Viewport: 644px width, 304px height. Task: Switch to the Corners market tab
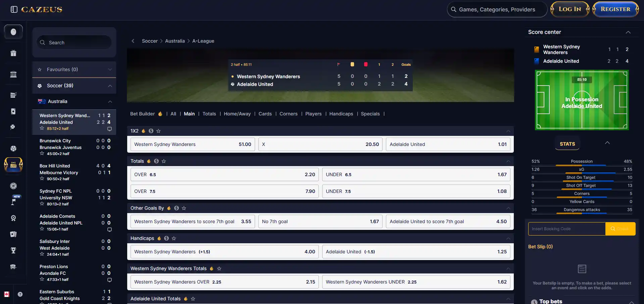point(288,114)
